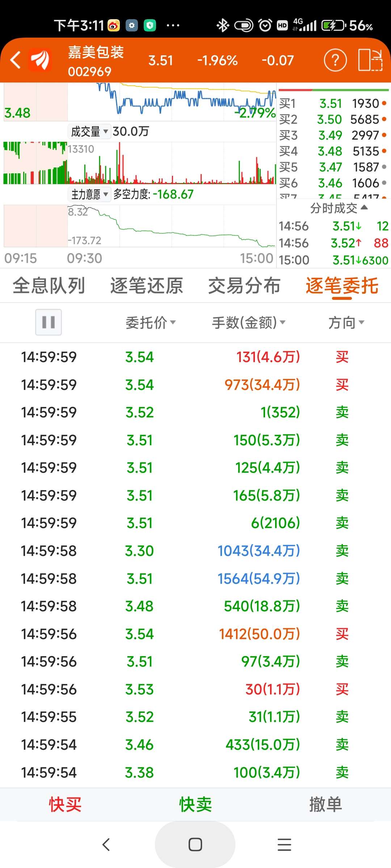Filter by 手数(金额) column dropdown
This screenshot has height=868, width=391.
pyautogui.click(x=249, y=322)
